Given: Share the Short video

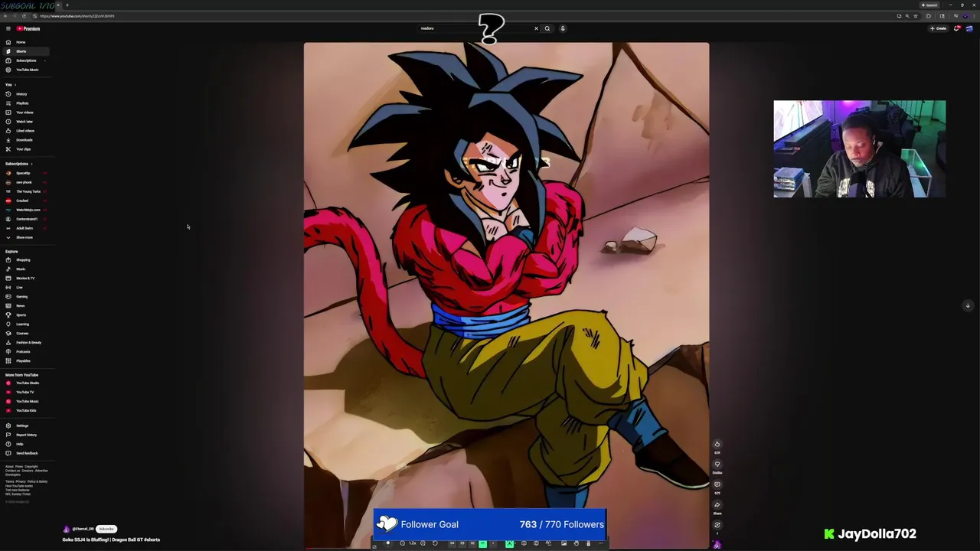Looking at the screenshot, I should [x=717, y=505].
